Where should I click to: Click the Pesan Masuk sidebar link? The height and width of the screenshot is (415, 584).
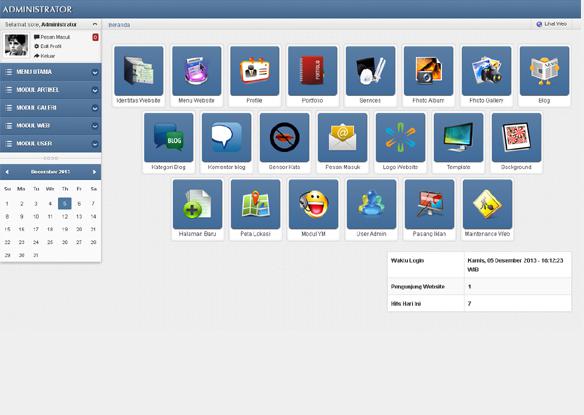(52, 37)
